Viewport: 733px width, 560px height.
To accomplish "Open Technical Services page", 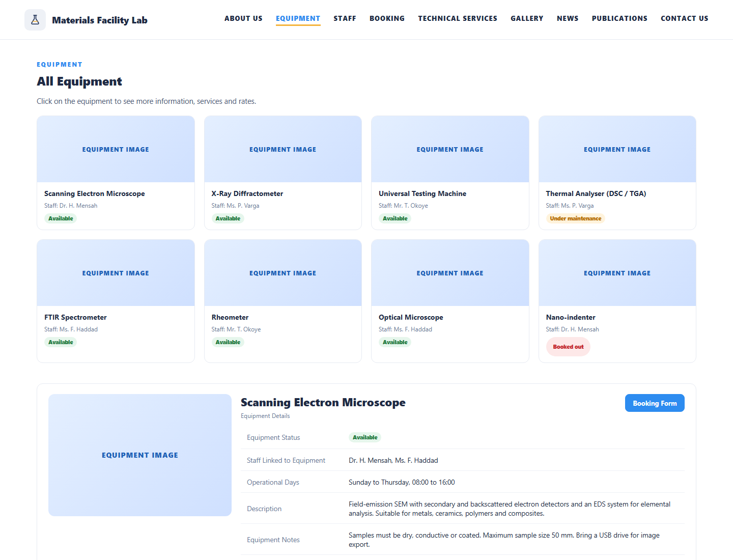I will (x=458, y=18).
